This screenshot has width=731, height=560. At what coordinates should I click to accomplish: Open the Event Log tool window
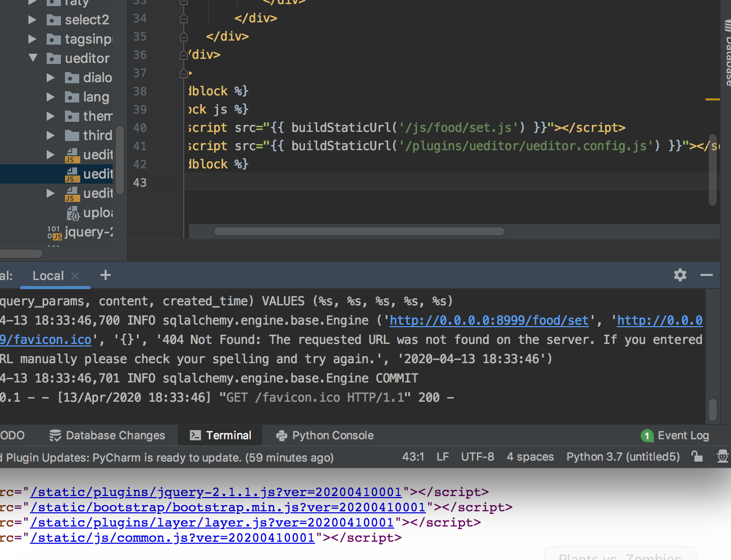click(675, 435)
